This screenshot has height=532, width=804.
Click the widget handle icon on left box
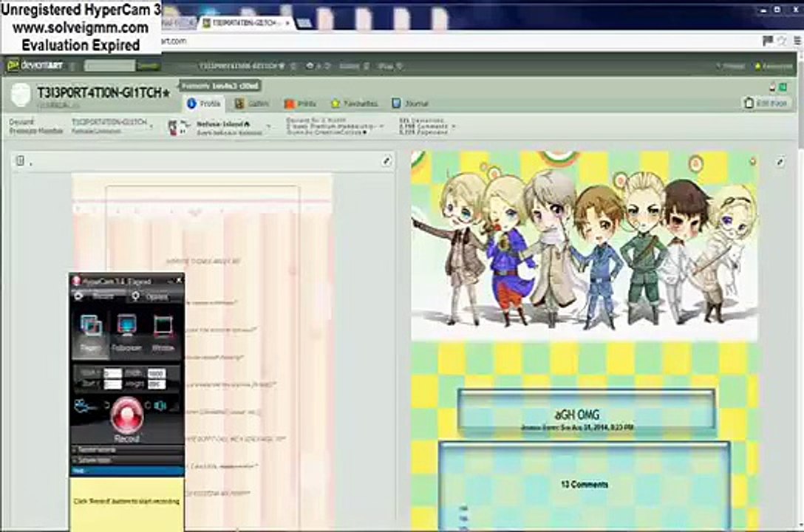click(20, 160)
